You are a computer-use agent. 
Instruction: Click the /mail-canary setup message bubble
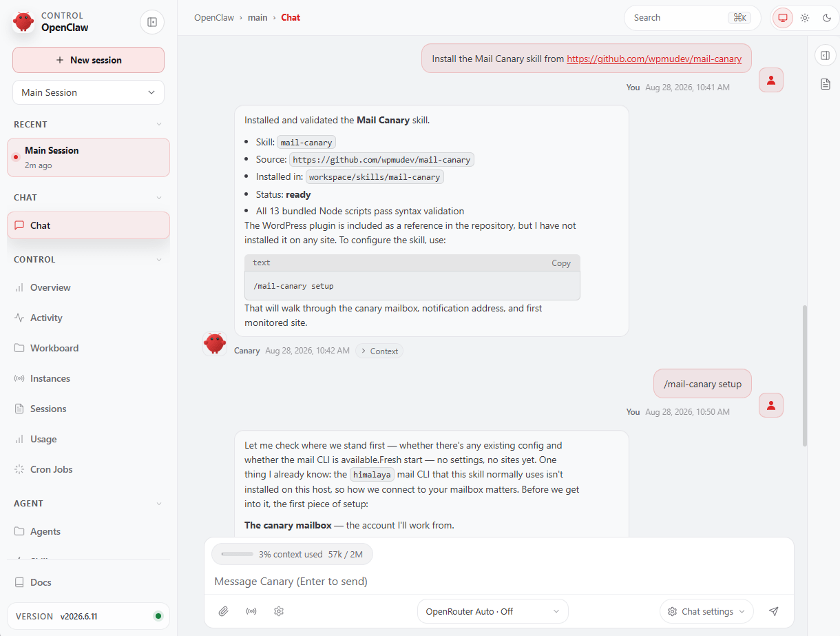pyautogui.click(x=702, y=384)
